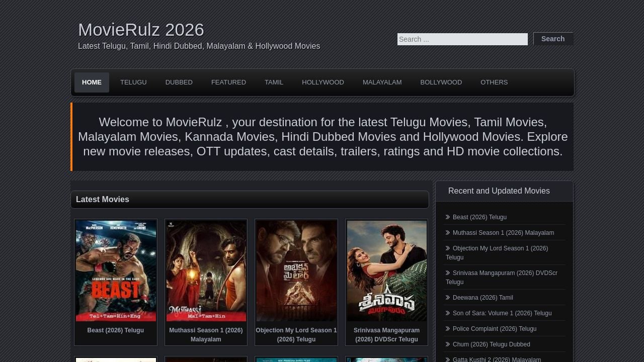Click the Srinivasa Mangapuram DVDScr caption under its poster
The width and height of the screenshot is (644, 362).
point(386,335)
